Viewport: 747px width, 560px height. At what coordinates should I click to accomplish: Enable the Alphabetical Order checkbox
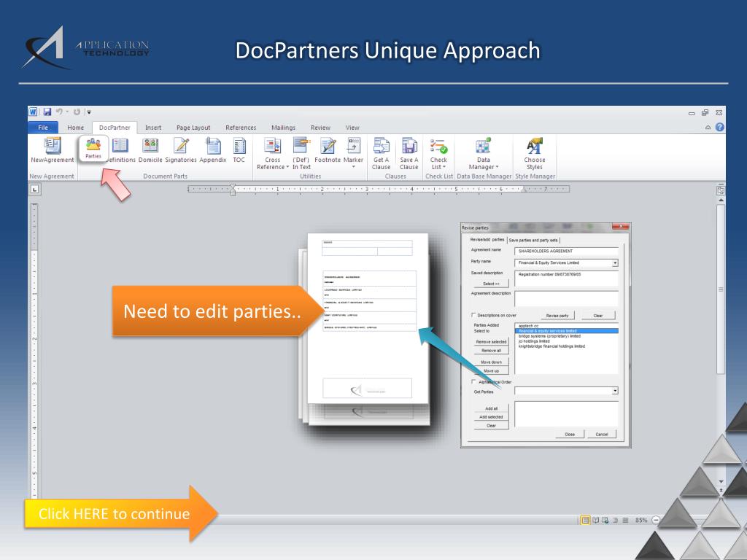point(473,381)
